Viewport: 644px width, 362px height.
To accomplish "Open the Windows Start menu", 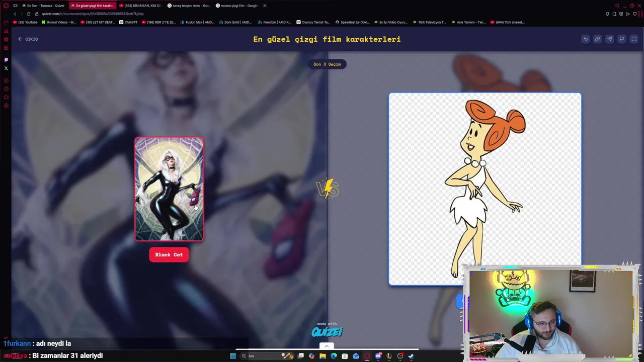I will tap(233, 356).
